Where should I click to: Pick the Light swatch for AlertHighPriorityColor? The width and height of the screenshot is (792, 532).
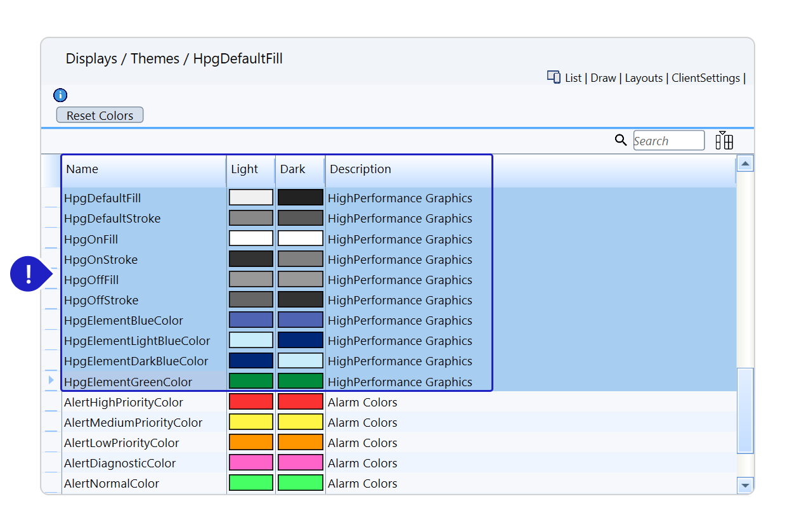coord(251,402)
